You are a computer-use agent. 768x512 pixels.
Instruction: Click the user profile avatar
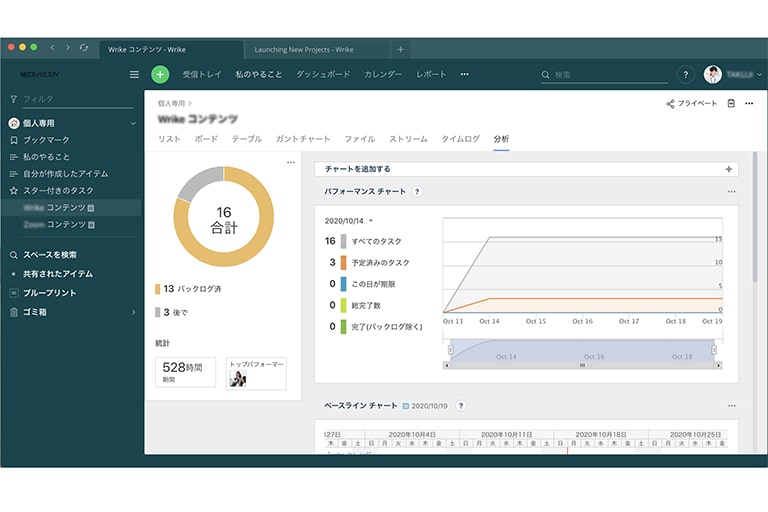pyautogui.click(x=713, y=74)
